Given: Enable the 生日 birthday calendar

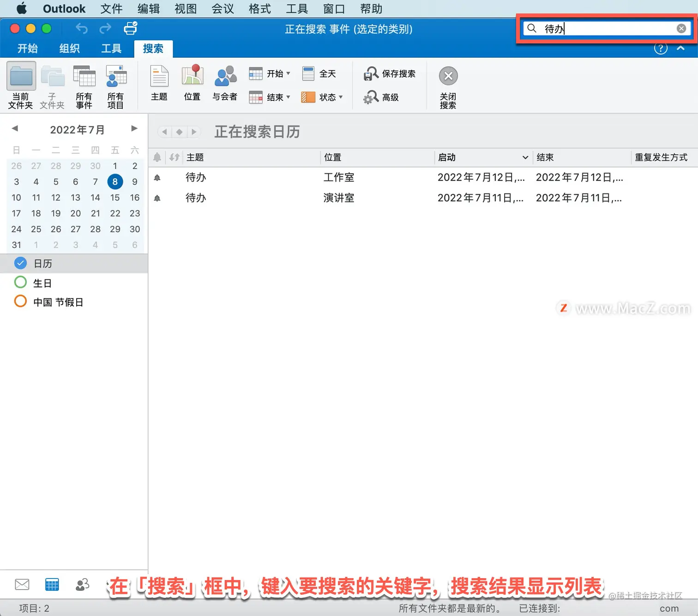Looking at the screenshot, I should click(x=20, y=282).
